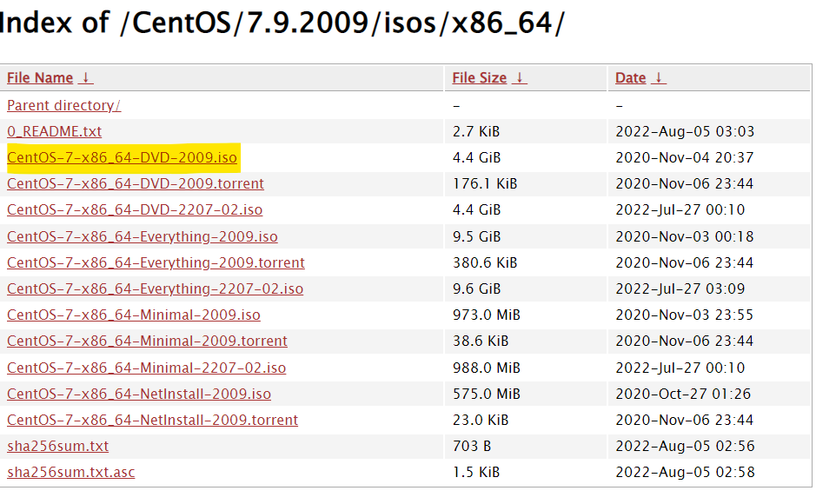Click the File Name sort arrow
816x504 pixels.
coord(86,78)
